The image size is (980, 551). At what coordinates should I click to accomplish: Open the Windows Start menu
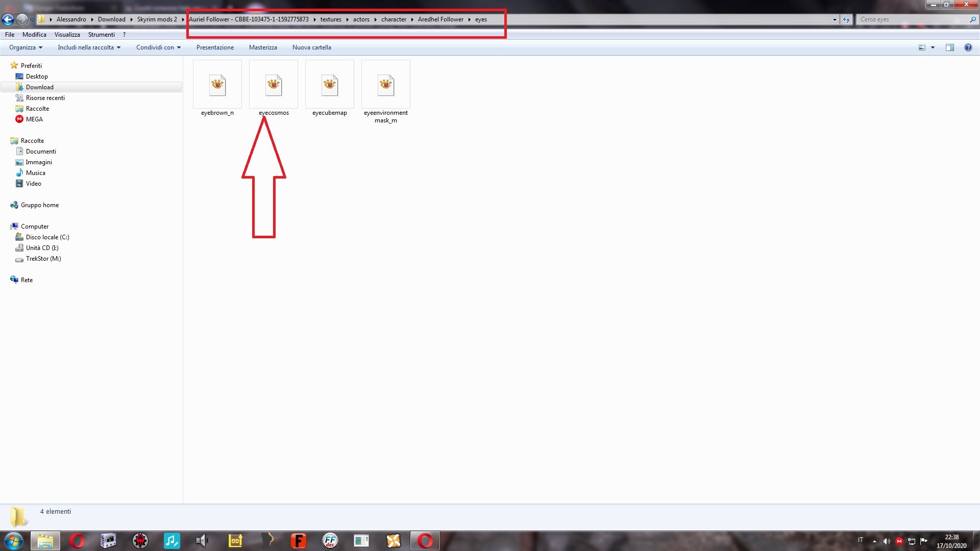point(14,541)
